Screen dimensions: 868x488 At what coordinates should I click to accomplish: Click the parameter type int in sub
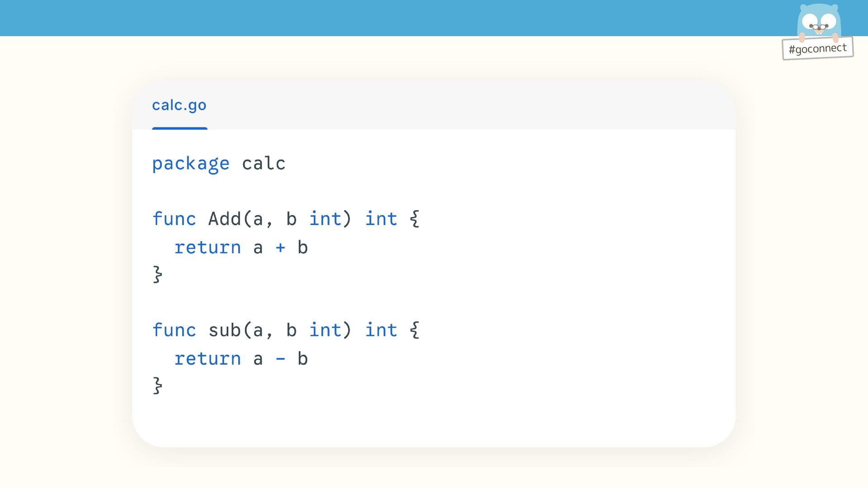coord(325,330)
